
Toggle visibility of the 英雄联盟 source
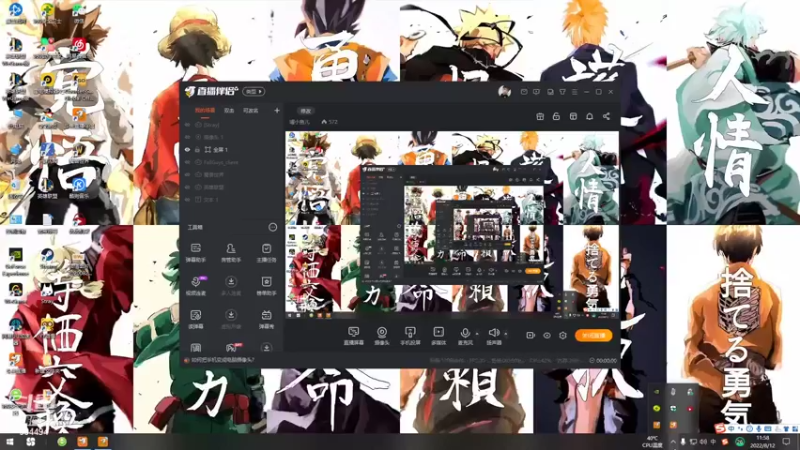(187, 187)
